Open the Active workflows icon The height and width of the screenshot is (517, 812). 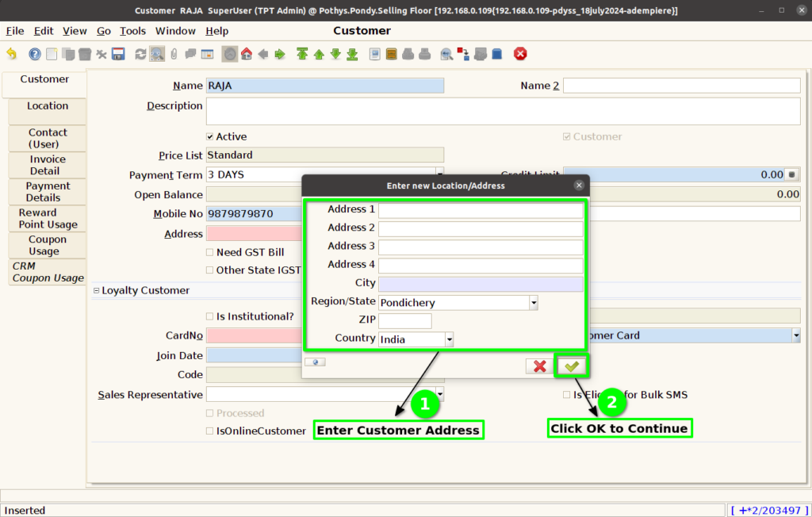click(x=463, y=54)
